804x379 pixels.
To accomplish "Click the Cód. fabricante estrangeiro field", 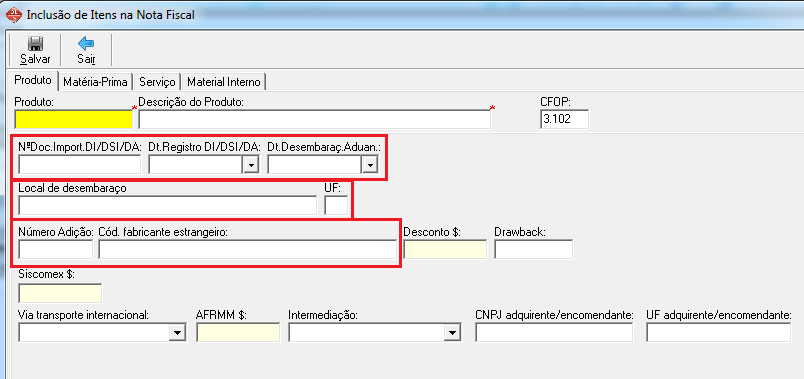I will (248, 250).
